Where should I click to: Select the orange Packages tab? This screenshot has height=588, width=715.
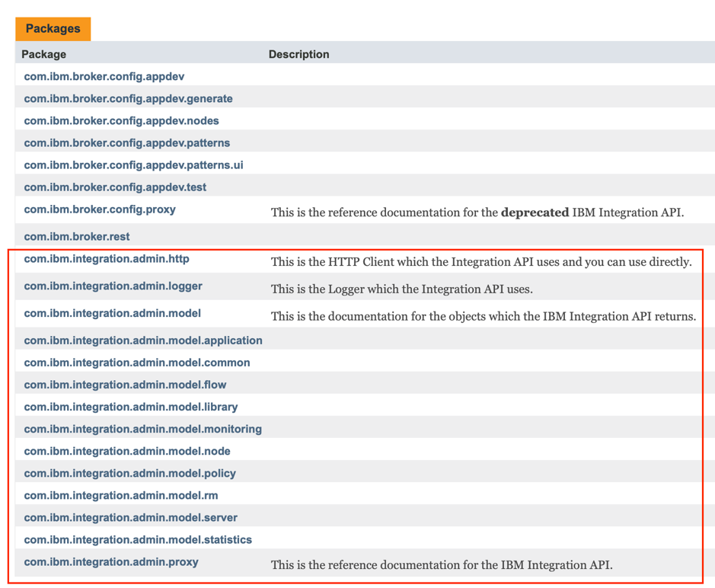click(53, 29)
